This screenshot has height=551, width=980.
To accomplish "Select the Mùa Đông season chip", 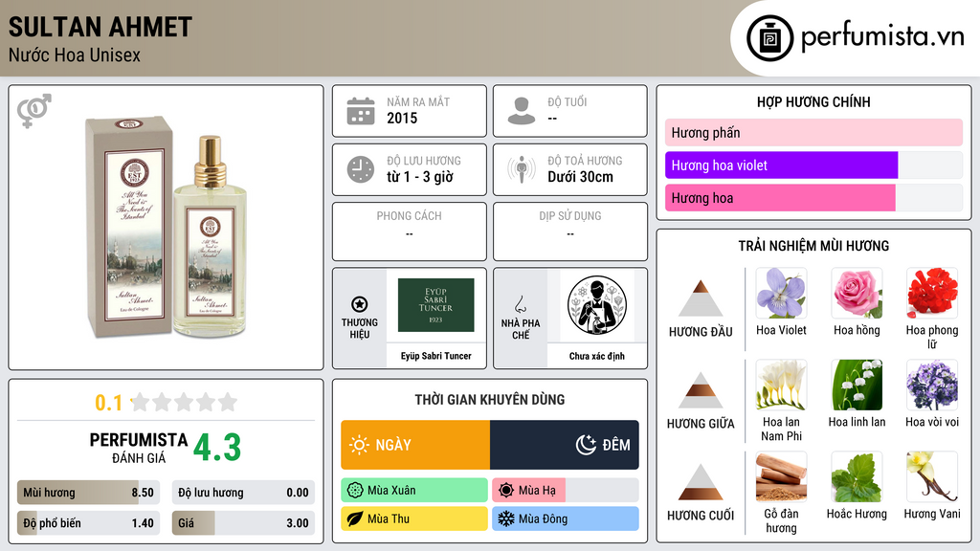I will click(x=565, y=518).
